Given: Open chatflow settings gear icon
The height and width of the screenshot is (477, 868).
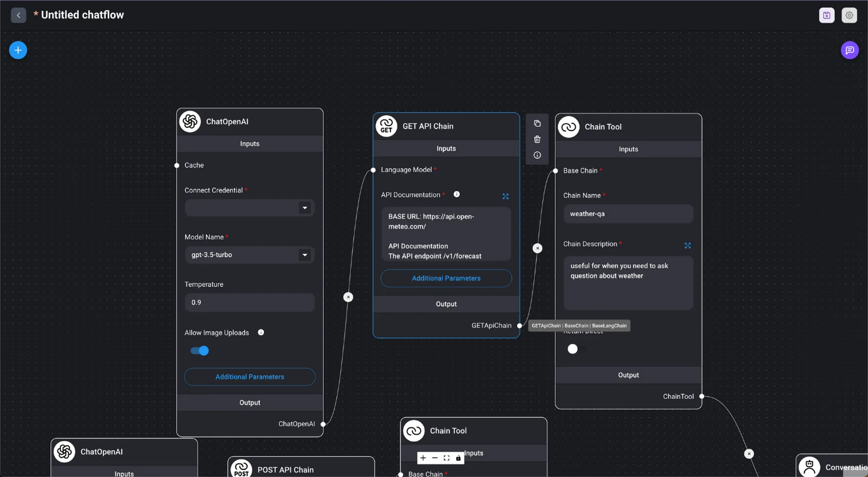Looking at the screenshot, I should [x=849, y=16].
